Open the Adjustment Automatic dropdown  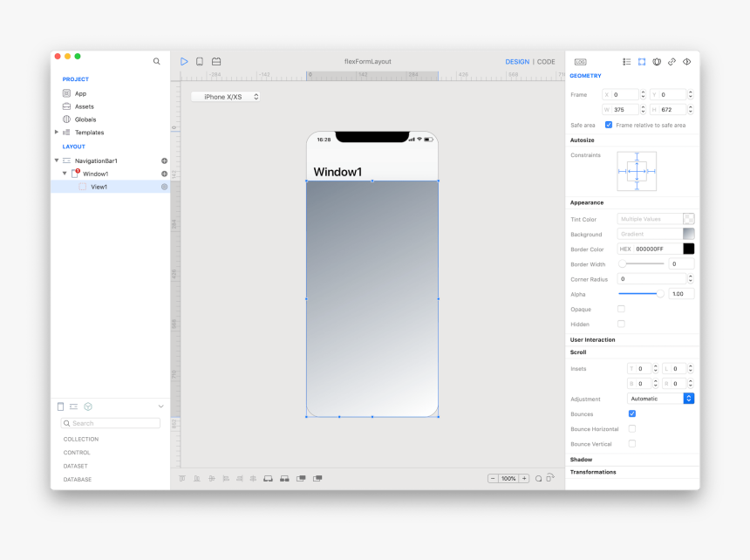(660, 399)
